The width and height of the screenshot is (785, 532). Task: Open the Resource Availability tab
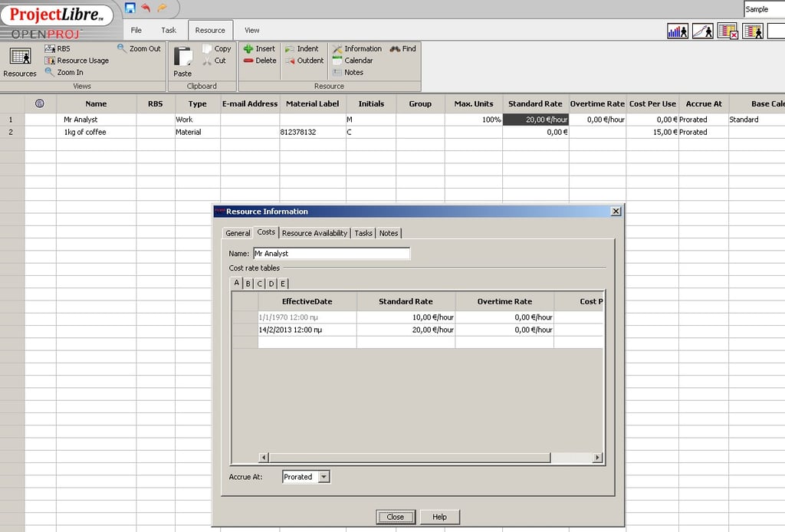coord(314,233)
